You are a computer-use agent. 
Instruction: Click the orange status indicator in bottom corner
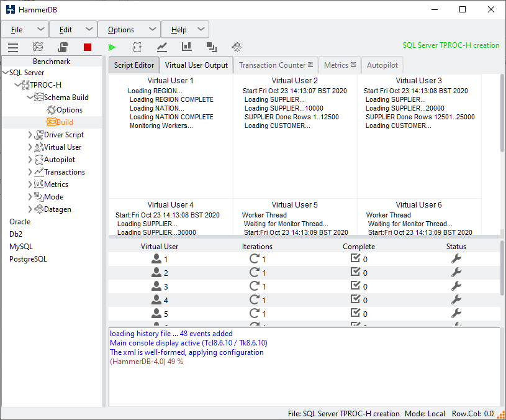(x=501, y=414)
